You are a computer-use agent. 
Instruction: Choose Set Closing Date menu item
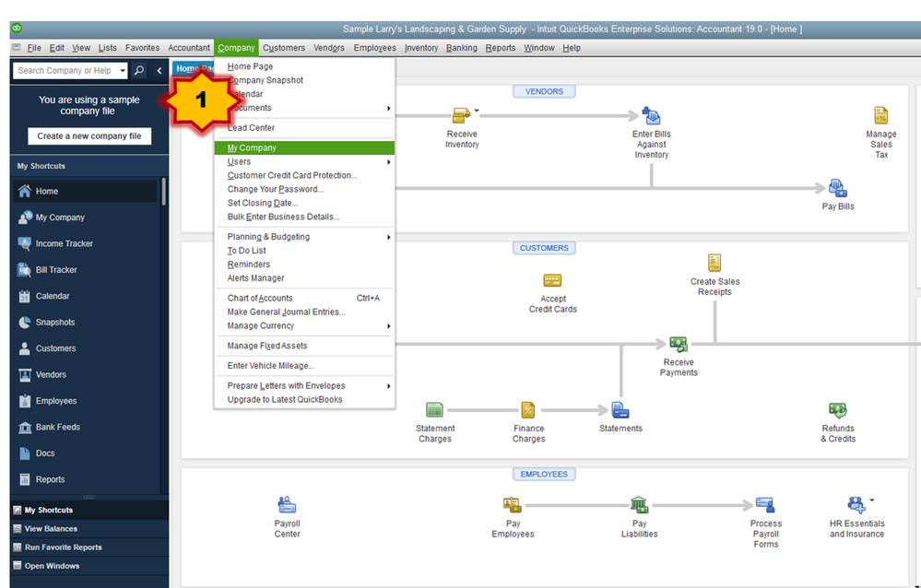pos(304,204)
